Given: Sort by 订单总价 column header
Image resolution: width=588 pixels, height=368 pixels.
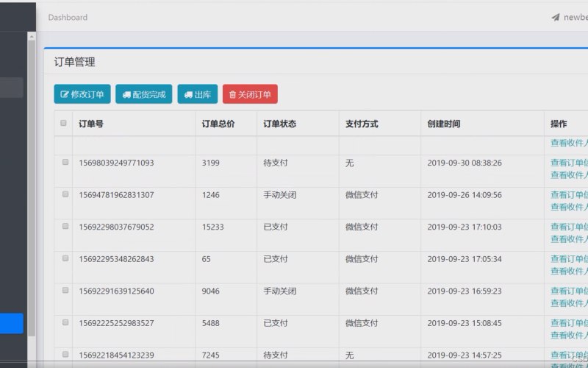Looking at the screenshot, I should click(x=218, y=124).
